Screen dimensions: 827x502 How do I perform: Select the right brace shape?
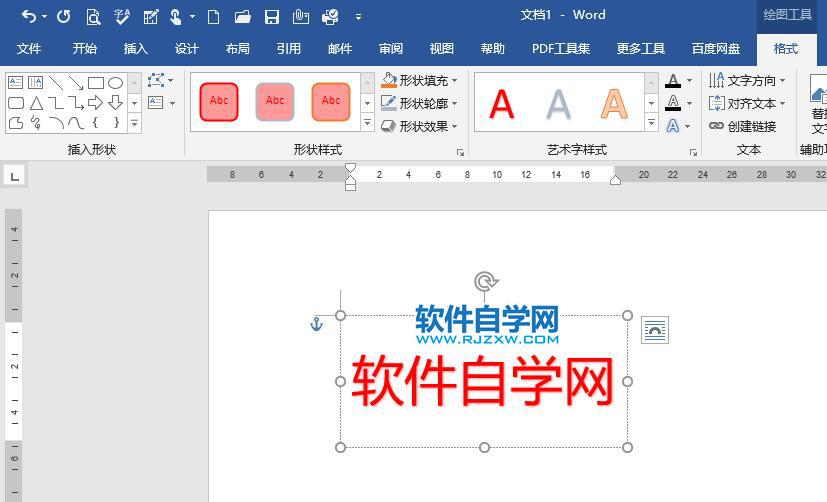pyautogui.click(x=116, y=122)
